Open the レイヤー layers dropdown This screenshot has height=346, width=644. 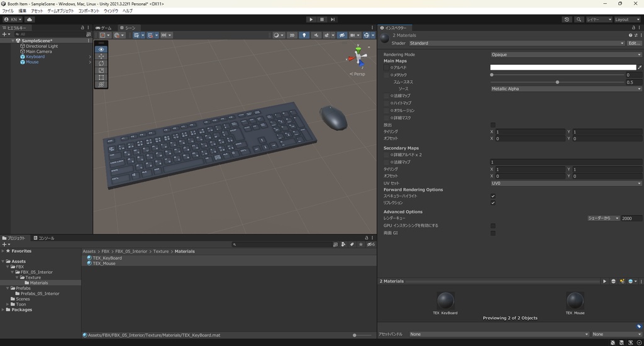point(599,20)
